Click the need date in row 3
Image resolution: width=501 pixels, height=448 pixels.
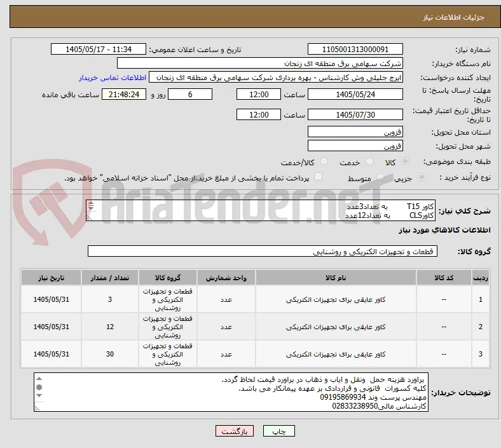(51, 354)
